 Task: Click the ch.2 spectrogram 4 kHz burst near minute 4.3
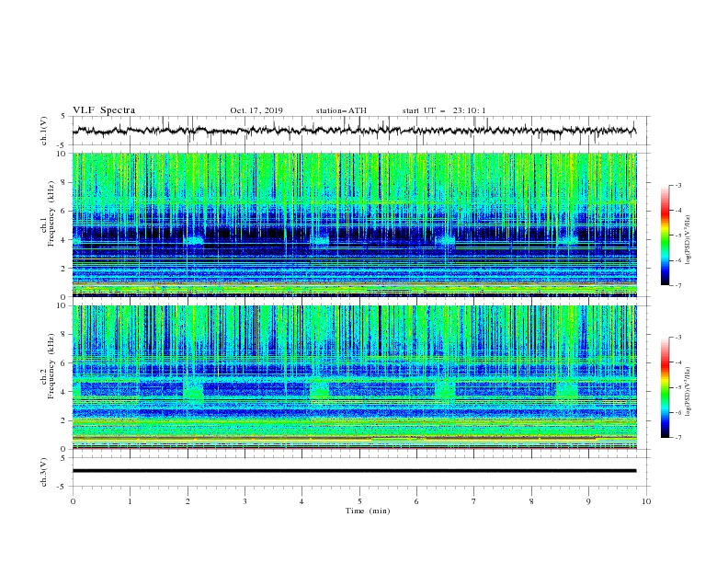click(319, 389)
